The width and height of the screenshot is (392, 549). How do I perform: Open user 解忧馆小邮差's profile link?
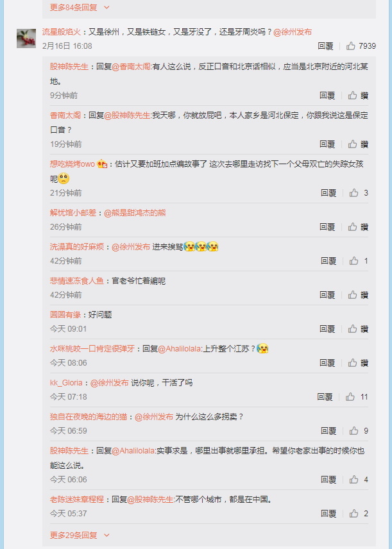[x=73, y=212]
